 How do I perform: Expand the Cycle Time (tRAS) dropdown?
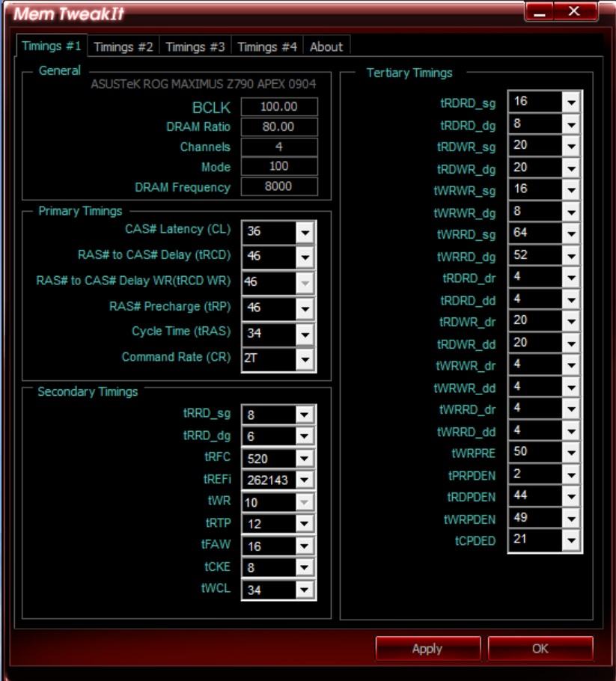tap(305, 335)
